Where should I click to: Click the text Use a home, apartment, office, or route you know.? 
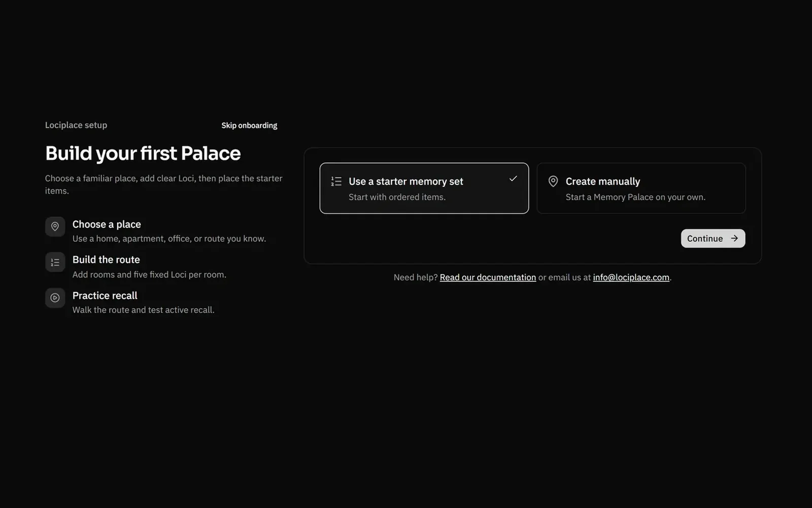[169, 239]
